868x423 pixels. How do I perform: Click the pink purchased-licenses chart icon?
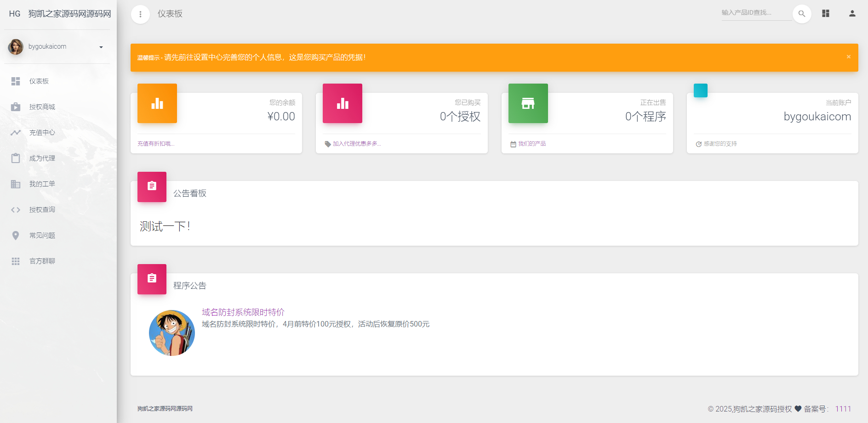343,103
